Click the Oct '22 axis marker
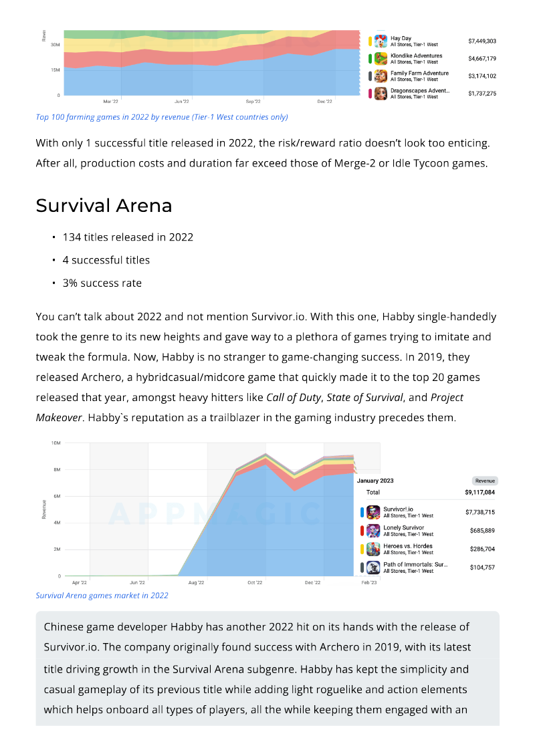535x756 pixels. pyautogui.click(x=255, y=582)
